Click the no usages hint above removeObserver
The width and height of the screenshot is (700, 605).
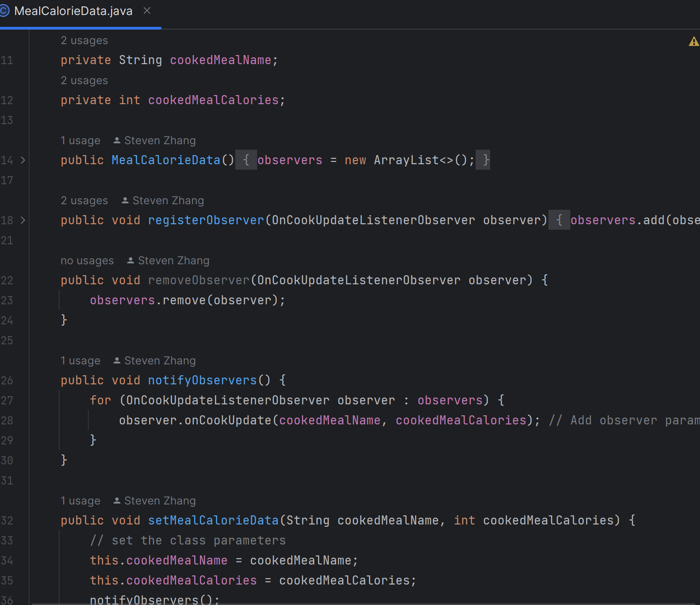[x=87, y=261]
